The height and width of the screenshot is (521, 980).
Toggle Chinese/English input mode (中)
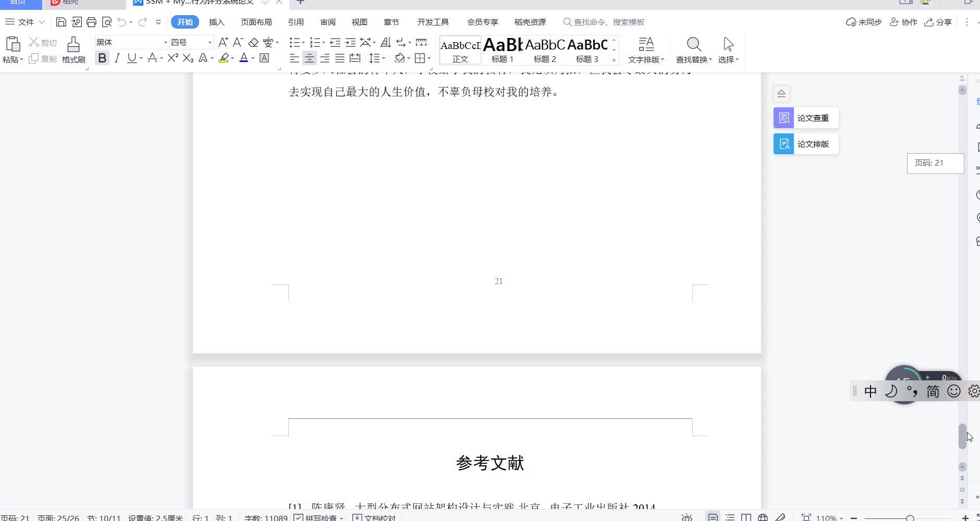click(871, 391)
